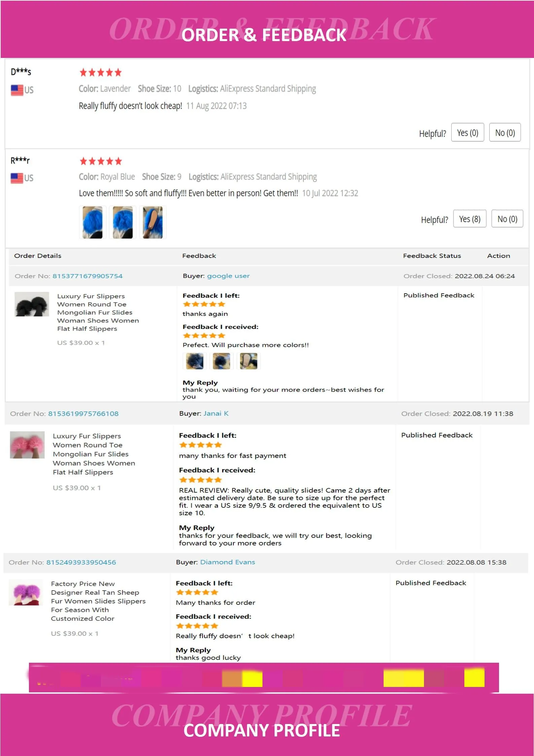Click pink fur slippers product thumbnail
Viewport: 534px width, 756px height.
pos(27,445)
